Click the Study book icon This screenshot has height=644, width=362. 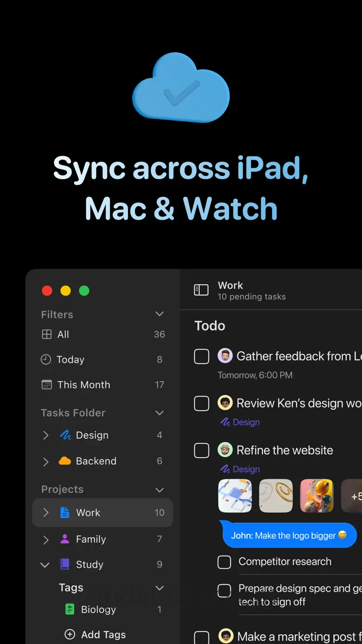[65, 565]
